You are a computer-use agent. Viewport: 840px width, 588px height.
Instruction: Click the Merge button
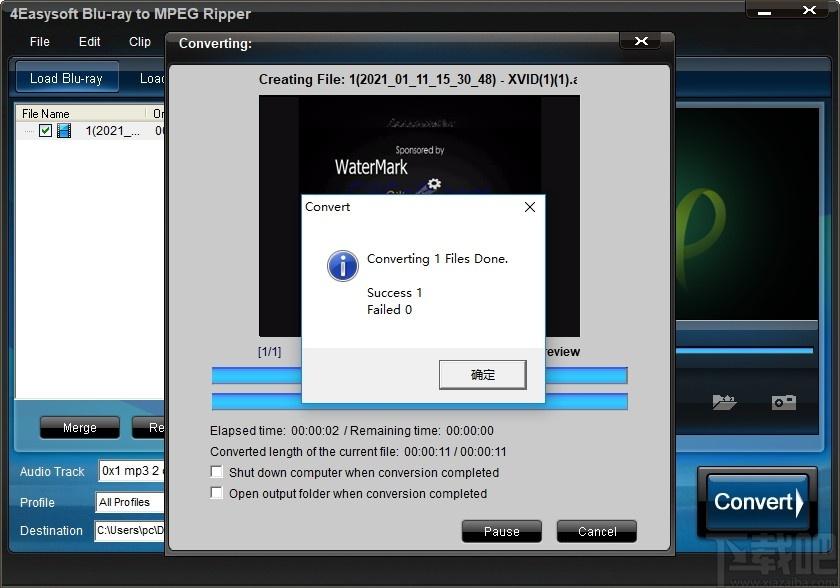(80, 427)
